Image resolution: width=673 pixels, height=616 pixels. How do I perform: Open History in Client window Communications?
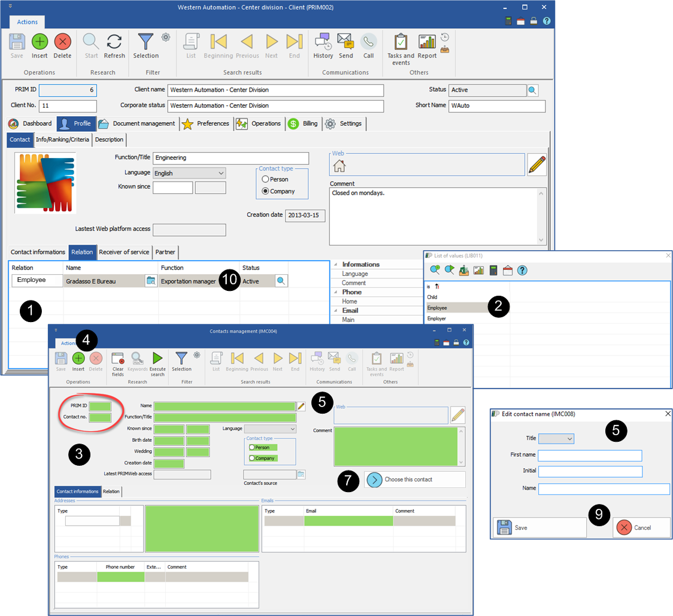(x=323, y=46)
